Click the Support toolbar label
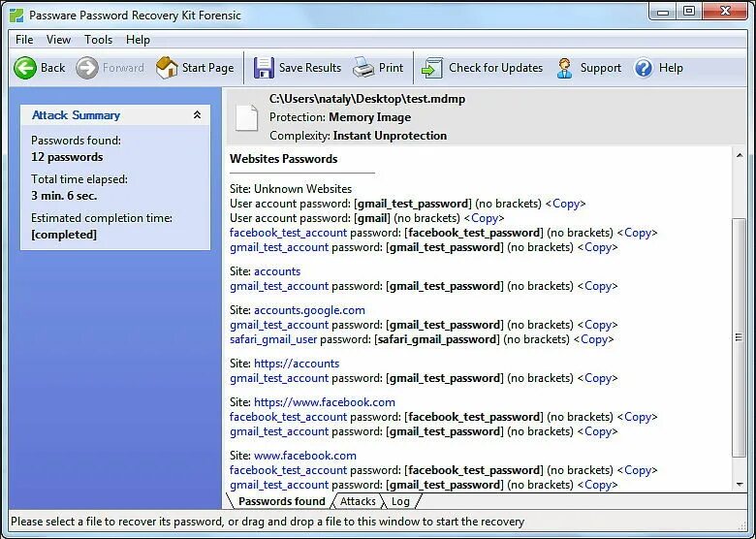 [601, 68]
